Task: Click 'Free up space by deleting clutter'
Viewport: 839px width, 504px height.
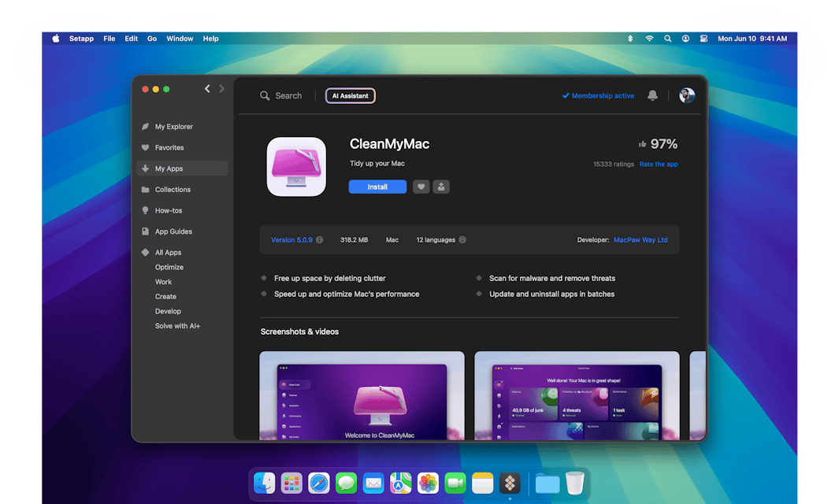Action: [x=329, y=278]
